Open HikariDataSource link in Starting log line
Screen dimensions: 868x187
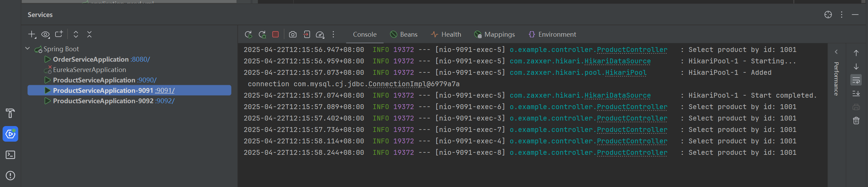tap(617, 61)
